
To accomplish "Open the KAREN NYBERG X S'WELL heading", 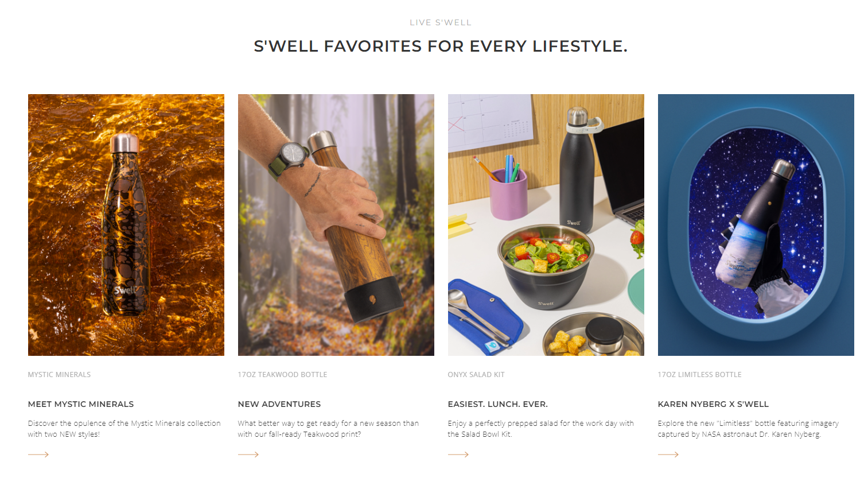I will click(713, 404).
